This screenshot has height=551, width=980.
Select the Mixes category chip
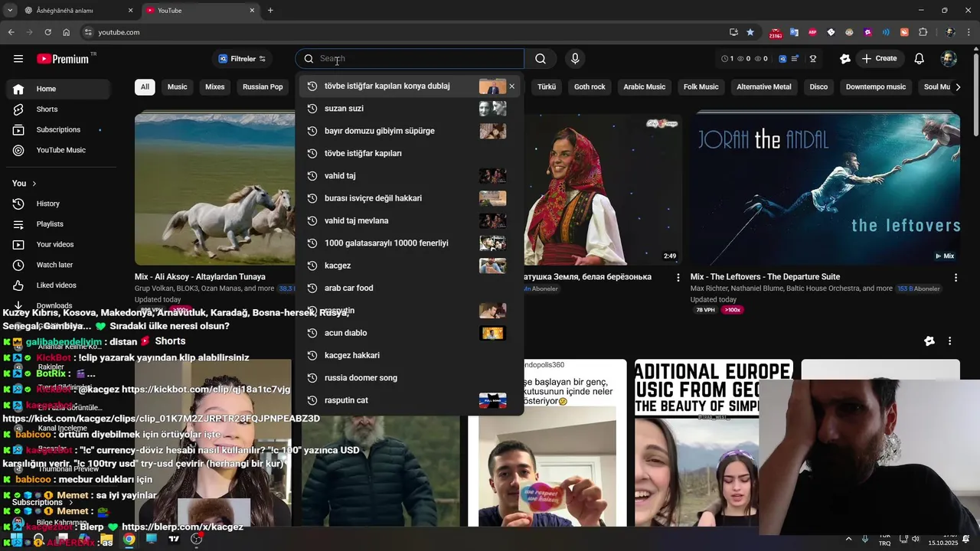pos(215,87)
